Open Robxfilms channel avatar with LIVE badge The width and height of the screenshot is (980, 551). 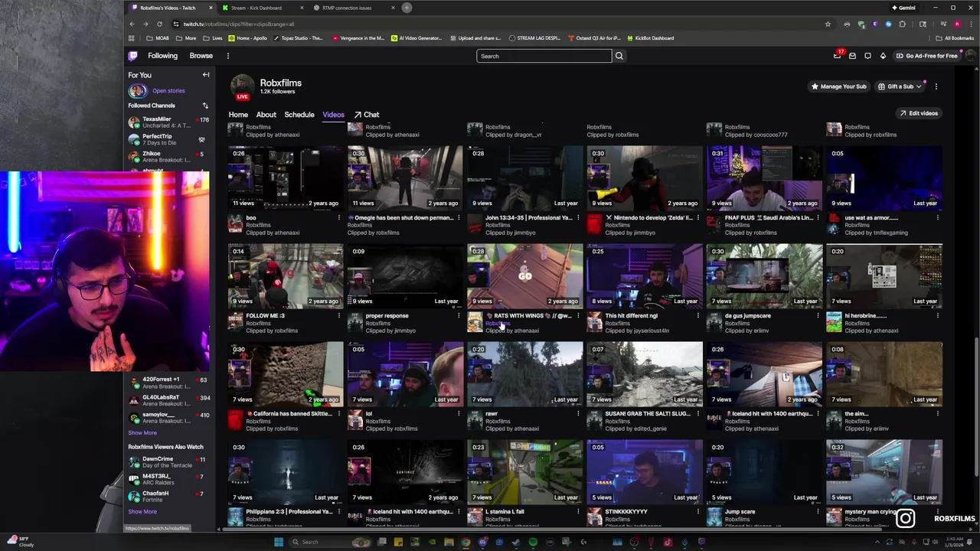click(x=242, y=87)
